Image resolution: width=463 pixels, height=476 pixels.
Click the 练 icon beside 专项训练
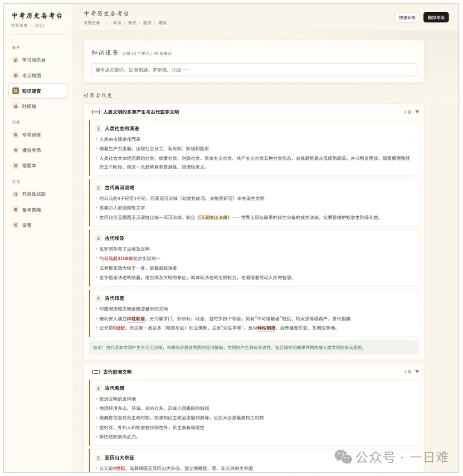(15, 135)
